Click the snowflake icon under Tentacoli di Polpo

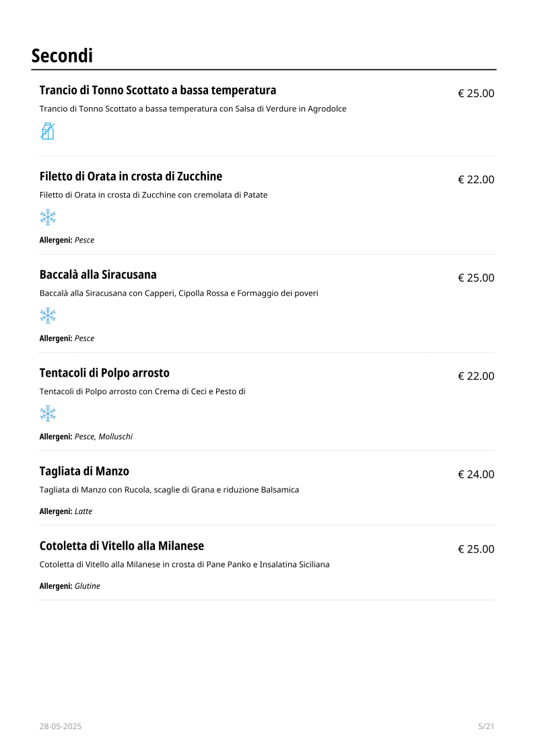click(x=48, y=414)
